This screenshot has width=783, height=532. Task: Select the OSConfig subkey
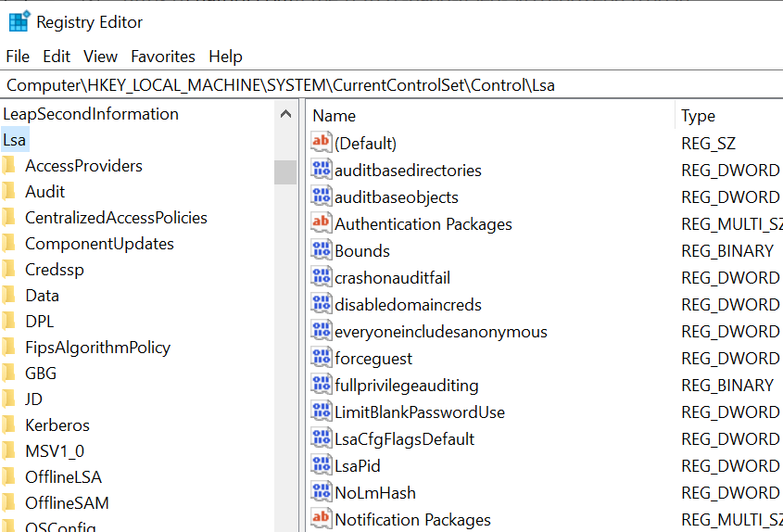pyautogui.click(x=60, y=526)
